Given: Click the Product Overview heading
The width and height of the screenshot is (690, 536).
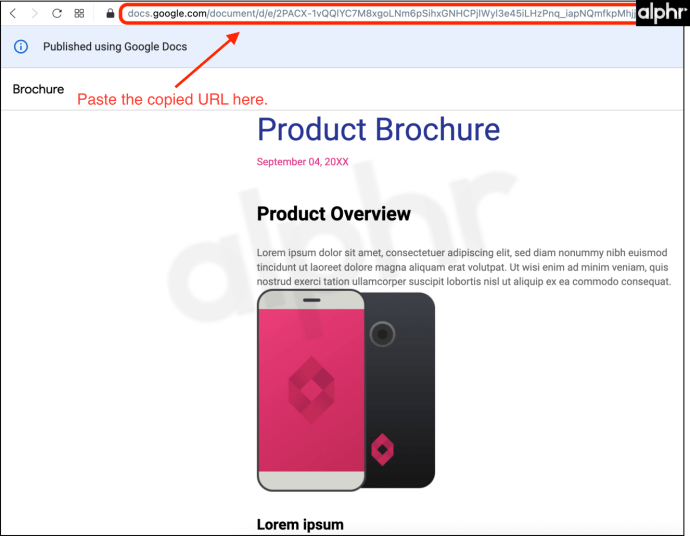Looking at the screenshot, I should point(334,214).
